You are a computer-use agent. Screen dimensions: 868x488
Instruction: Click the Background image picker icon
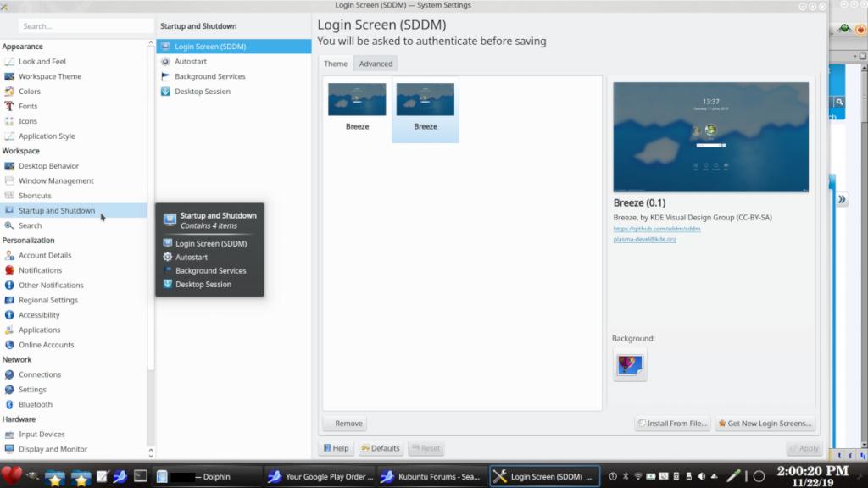[630, 364]
